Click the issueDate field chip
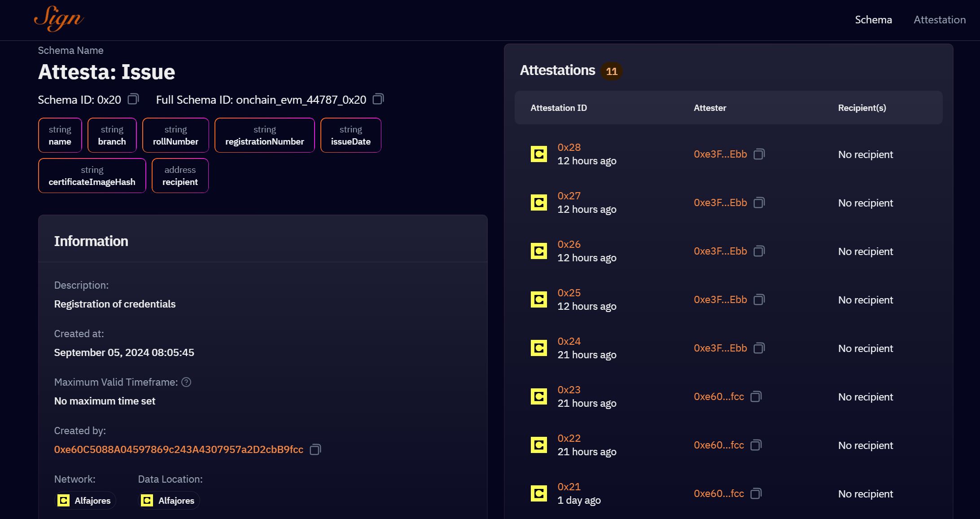980x519 pixels. coord(351,135)
